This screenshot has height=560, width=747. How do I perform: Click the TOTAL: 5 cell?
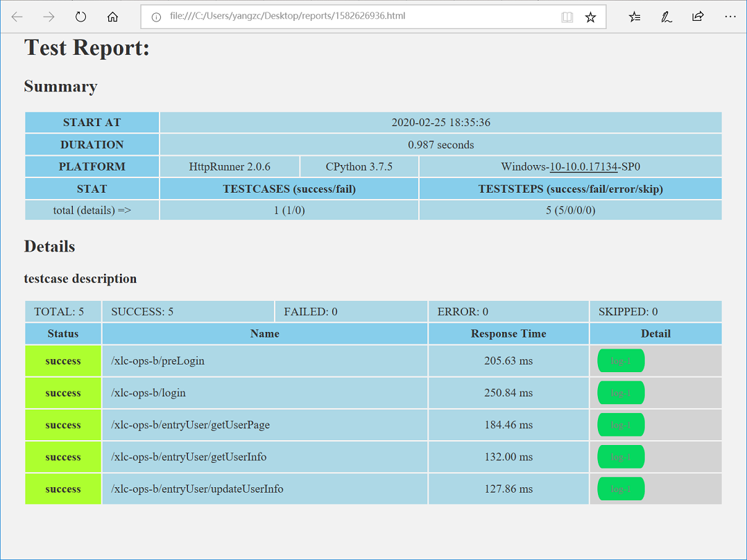[x=63, y=311]
